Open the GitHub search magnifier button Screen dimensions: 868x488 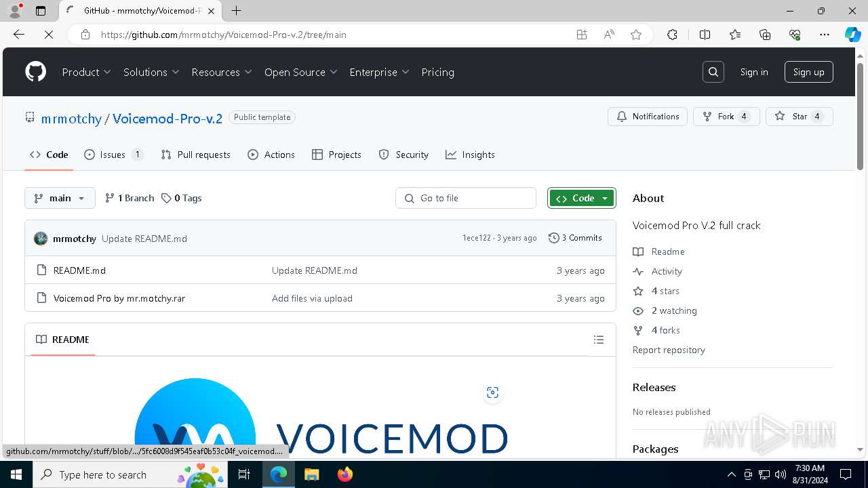pyautogui.click(x=713, y=72)
